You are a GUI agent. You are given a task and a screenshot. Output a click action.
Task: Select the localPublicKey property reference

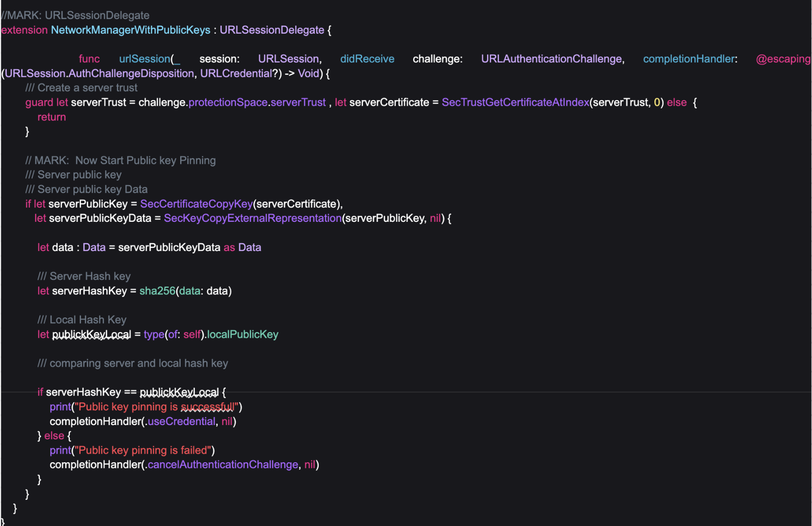242,335
